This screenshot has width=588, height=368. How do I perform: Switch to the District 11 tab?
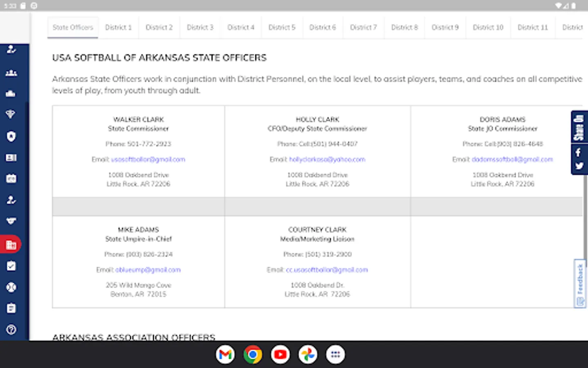point(533,27)
